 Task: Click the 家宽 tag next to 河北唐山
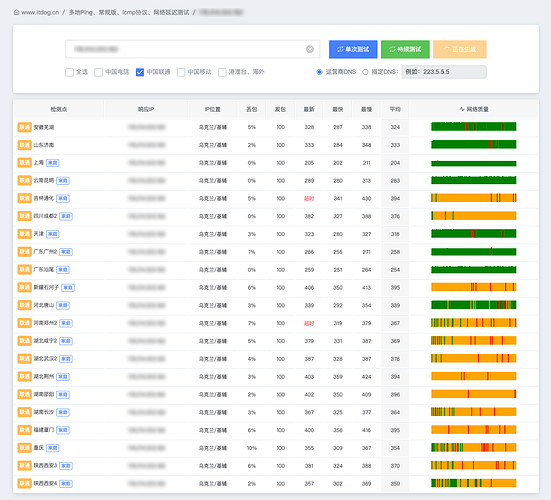[63, 305]
